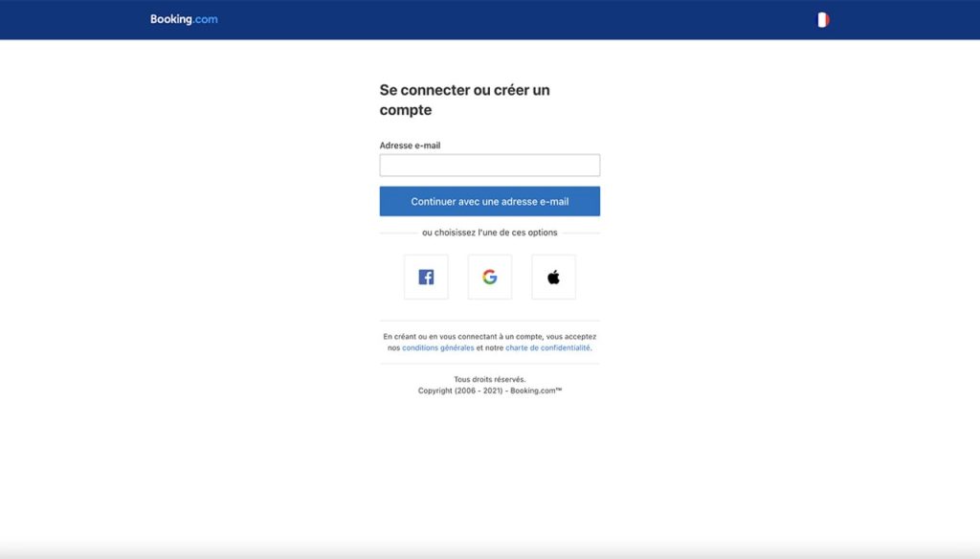The image size is (980, 559).
Task: Open the charte de confidentialité link
Action: coord(547,347)
